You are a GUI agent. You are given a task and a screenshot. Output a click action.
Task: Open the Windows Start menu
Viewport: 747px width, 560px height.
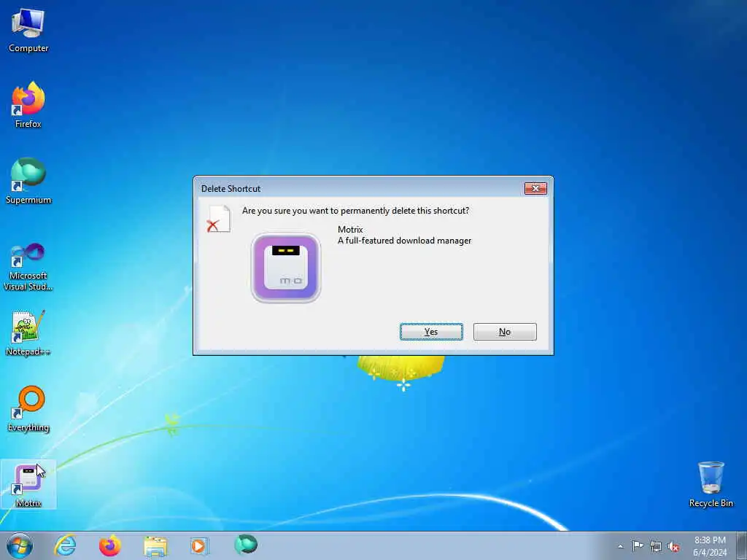coord(20,545)
